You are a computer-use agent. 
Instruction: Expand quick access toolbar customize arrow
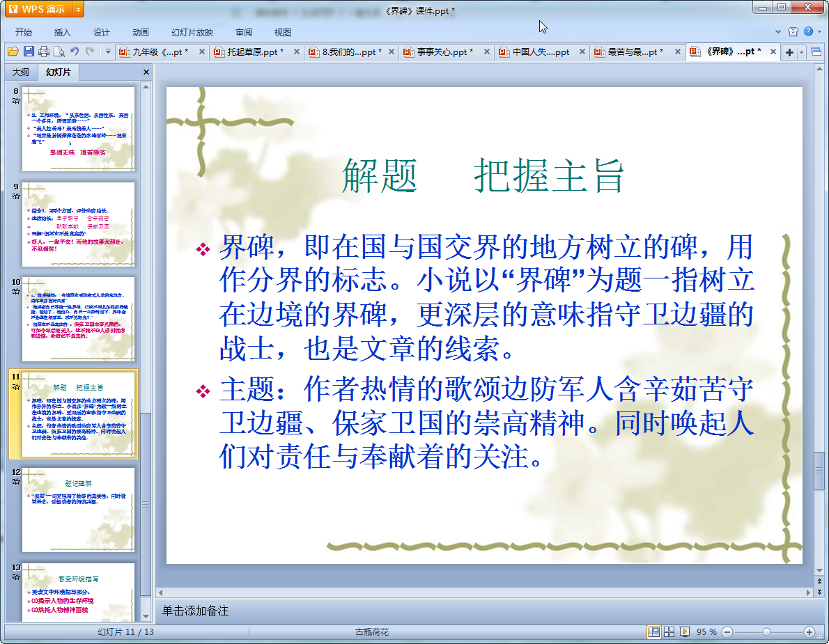click(108, 52)
